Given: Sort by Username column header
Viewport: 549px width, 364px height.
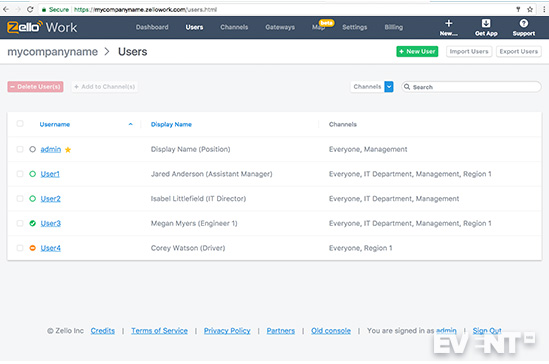Looking at the screenshot, I should [55, 124].
